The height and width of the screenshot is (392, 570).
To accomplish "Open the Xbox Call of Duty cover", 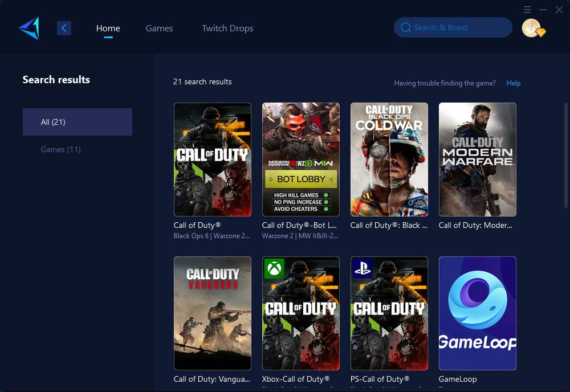I will [x=300, y=313].
